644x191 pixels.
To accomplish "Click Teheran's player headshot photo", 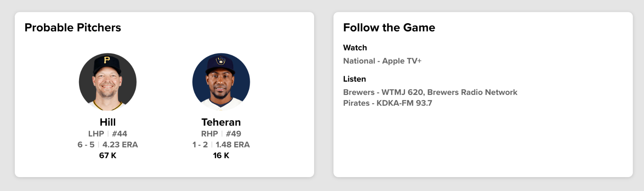I will point(221,82).
